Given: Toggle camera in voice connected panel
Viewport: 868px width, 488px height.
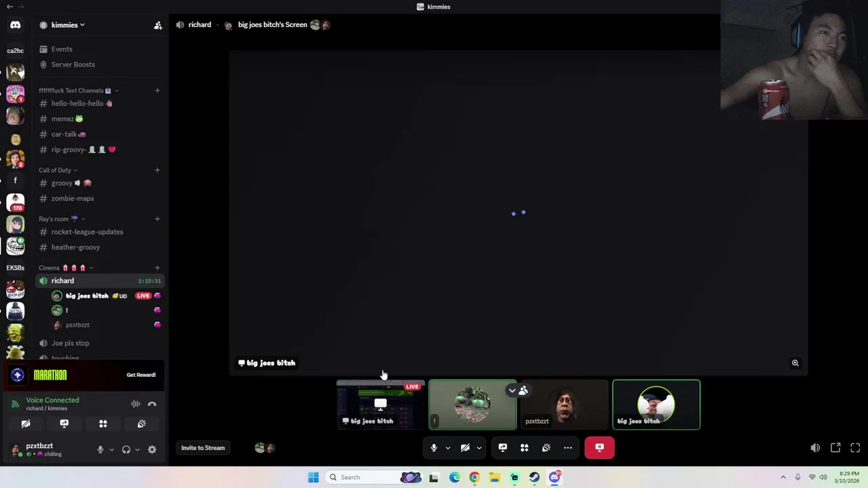Looking at the screenshot, I should point(26,424).
